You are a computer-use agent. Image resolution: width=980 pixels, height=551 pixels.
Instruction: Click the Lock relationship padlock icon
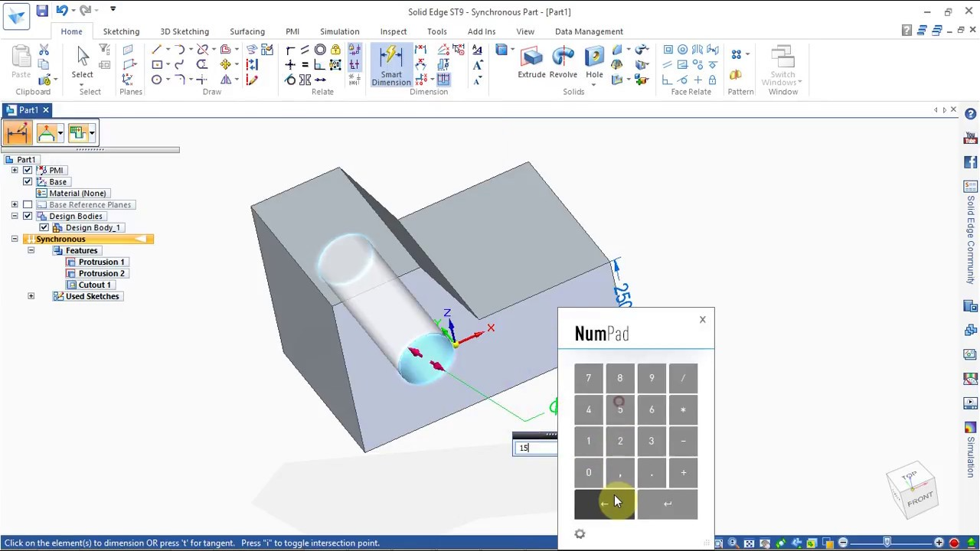click(335, 50)
